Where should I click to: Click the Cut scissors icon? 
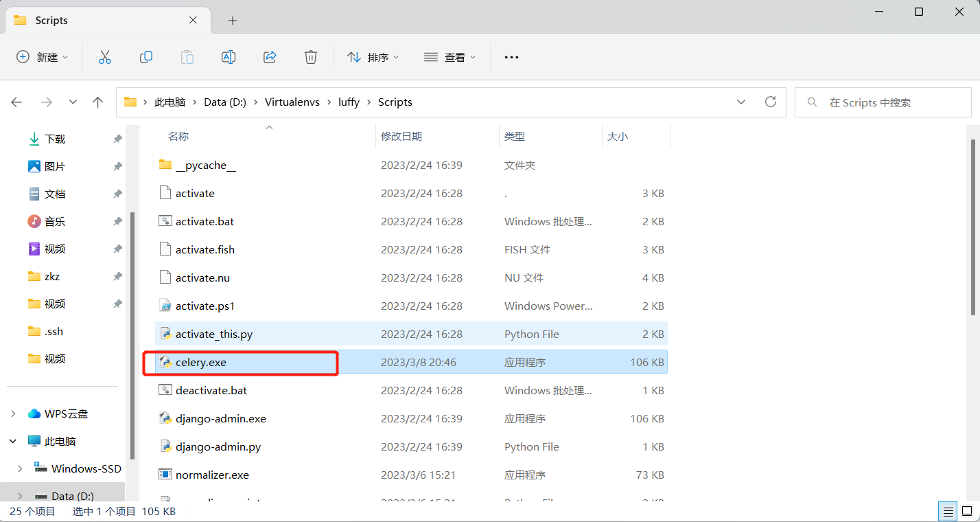click(x=105, y=57)
